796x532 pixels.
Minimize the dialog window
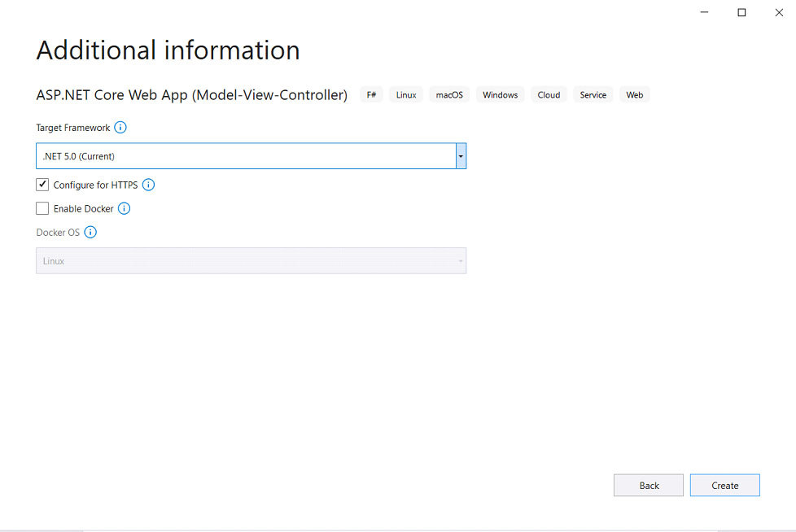click(x=704, y=13)
